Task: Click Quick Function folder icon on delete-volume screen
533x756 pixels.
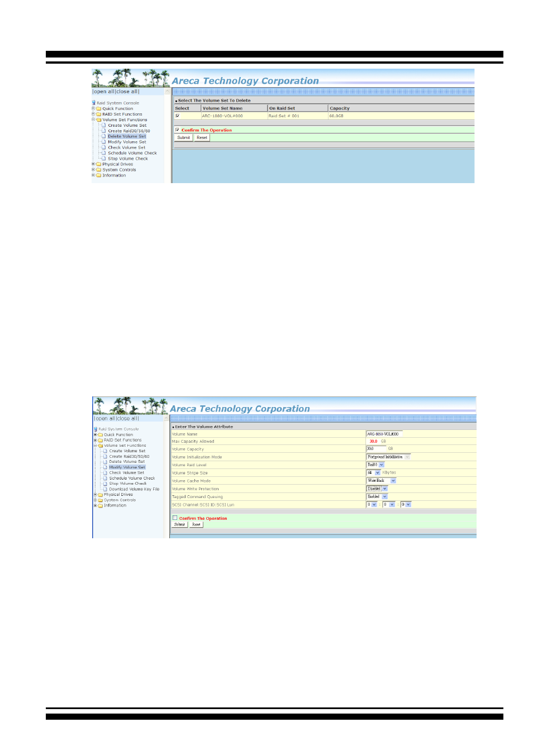Action: coord(99,108)
